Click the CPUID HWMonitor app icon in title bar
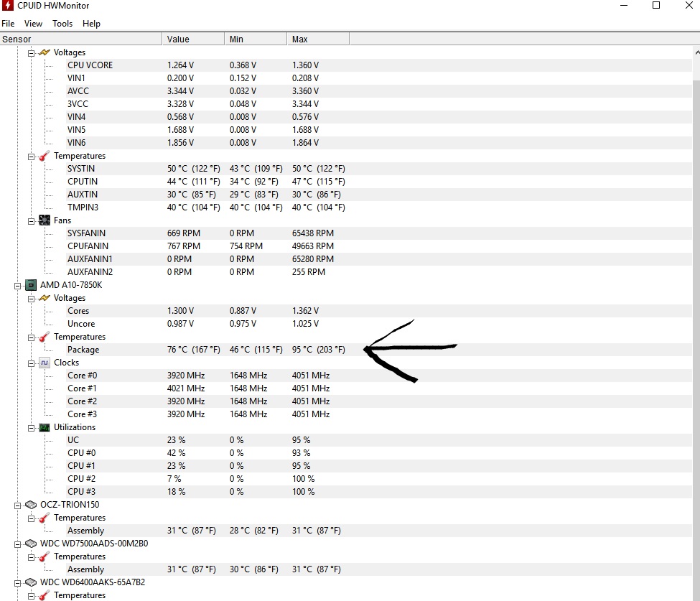This screenshot has height=601, width=700. click(8, 5)
